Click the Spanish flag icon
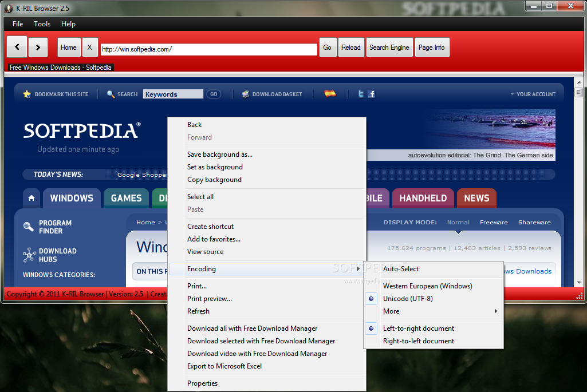 (330, 93)
